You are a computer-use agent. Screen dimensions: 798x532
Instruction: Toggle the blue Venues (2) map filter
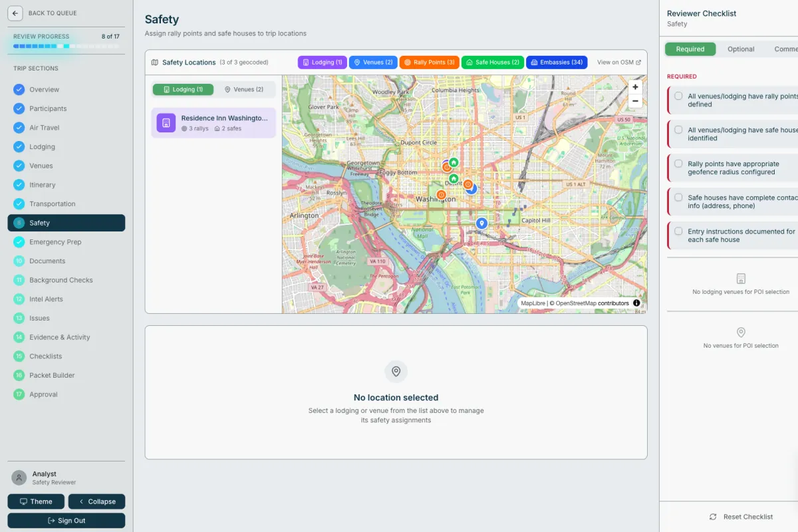click(x=373, y=63)
